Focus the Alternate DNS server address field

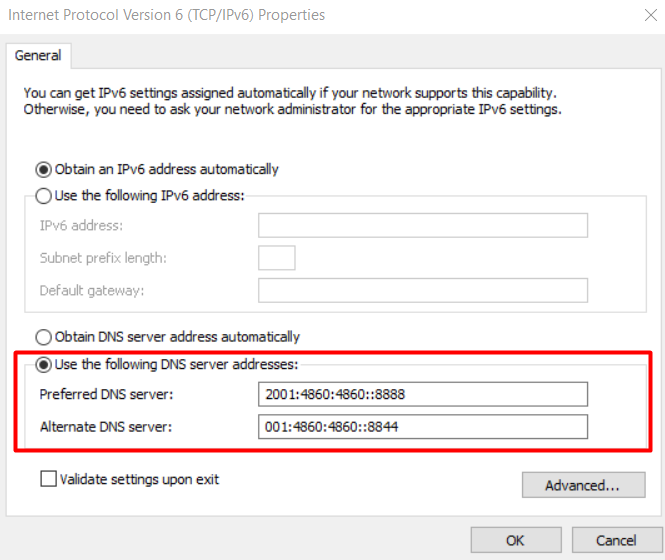click(422, 427)
